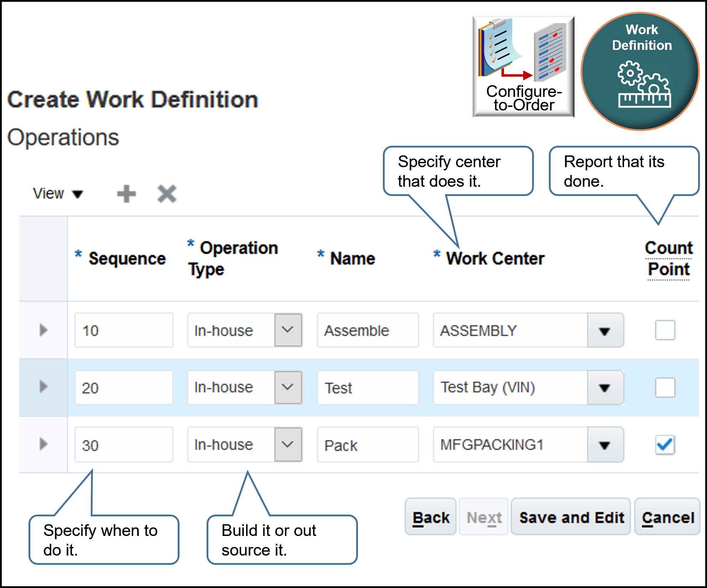
Task: Add a new operation row
Action: (x=126, y=194)
